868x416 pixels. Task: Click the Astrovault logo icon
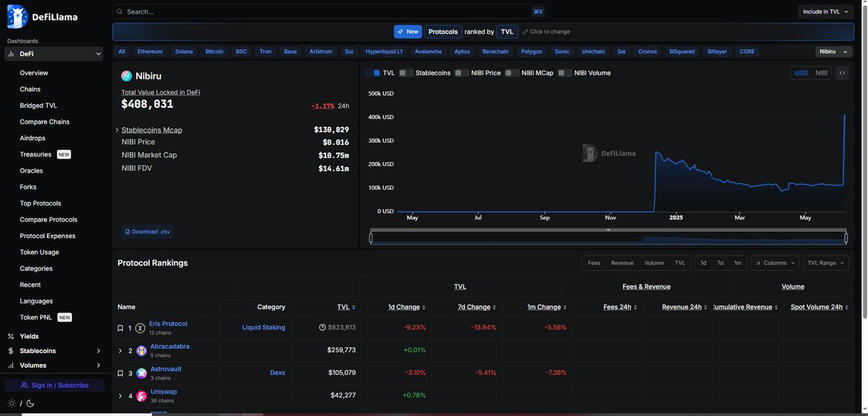(x=142, y=373)
